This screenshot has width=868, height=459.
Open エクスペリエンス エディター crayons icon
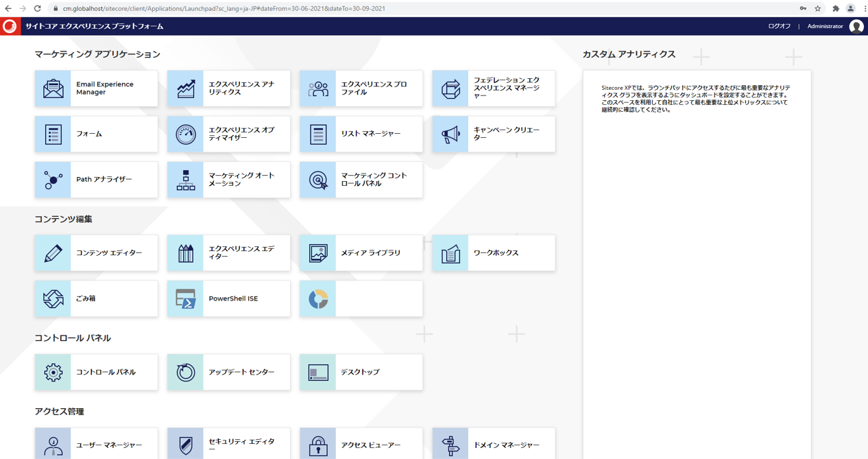point(185,253)
